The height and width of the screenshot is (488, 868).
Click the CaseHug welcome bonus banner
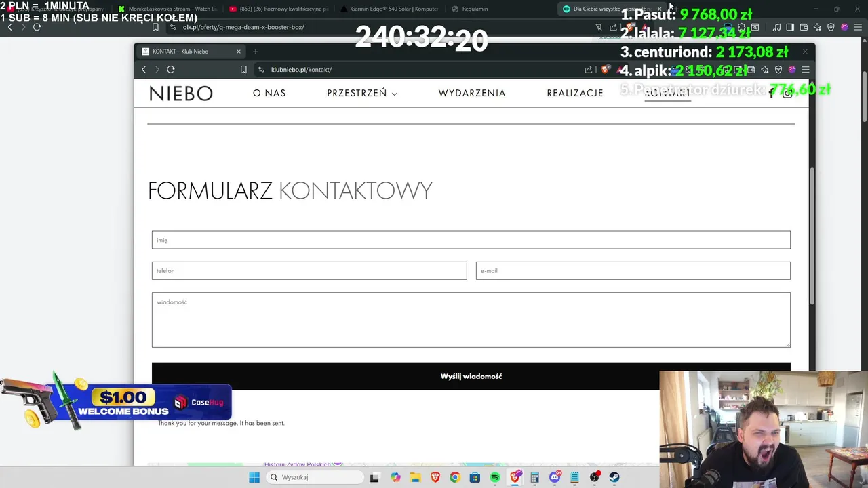pyautogui.click(x=117, y=401)
